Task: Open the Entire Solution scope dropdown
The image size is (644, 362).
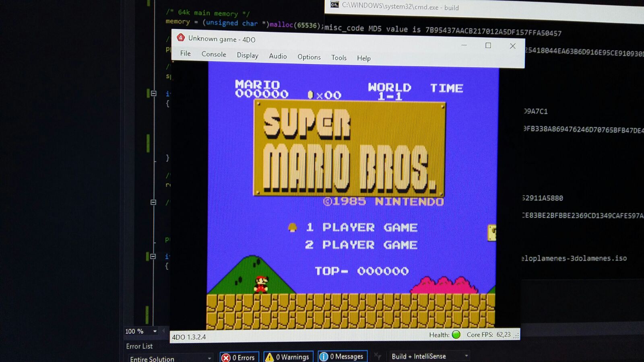Action: click(171, 358)
